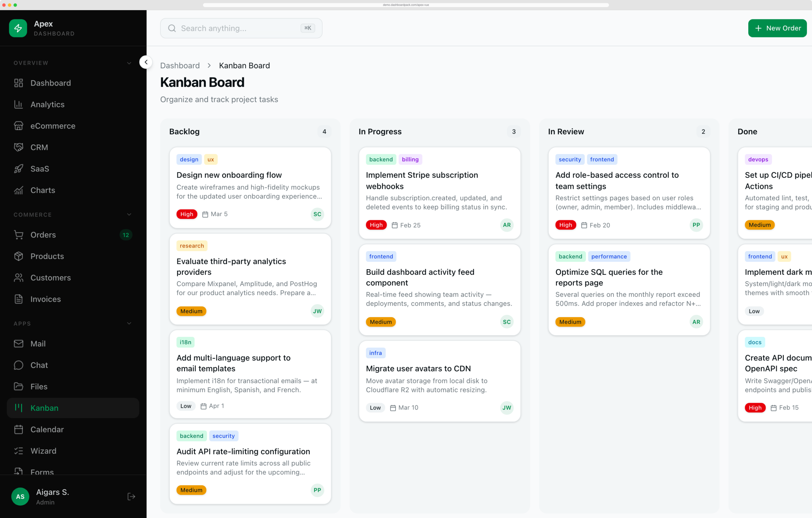Click the New Order button

coord(777,28)
